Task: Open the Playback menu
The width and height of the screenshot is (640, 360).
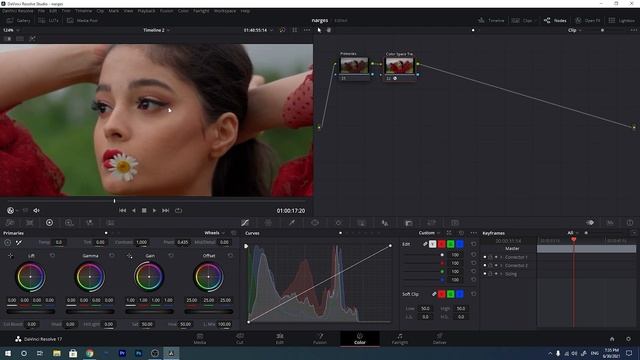Action: 146,11
